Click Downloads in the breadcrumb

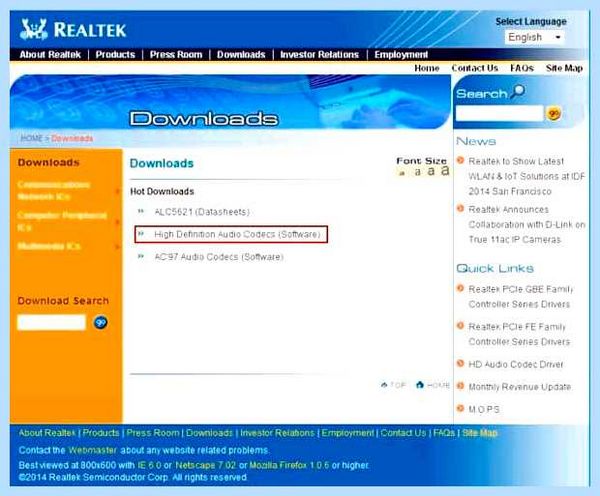click(x=72, y=138)
